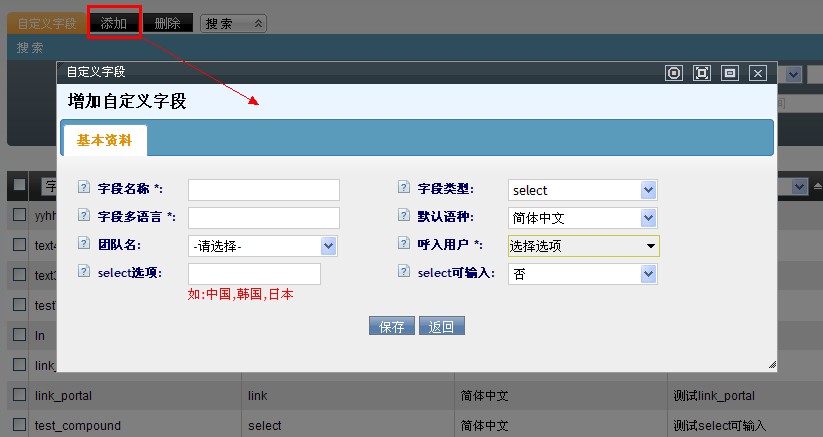Viewport: 823px width, 437px height.
Task: Click help icon next to 呼入用户
Action: click(x=404, y=243)
